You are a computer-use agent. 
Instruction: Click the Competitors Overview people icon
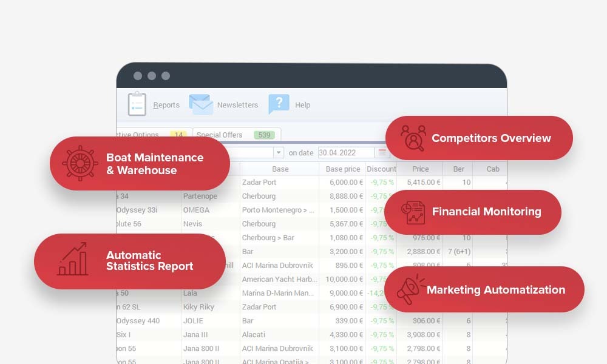pyautogui.click(x=413, y=138)
